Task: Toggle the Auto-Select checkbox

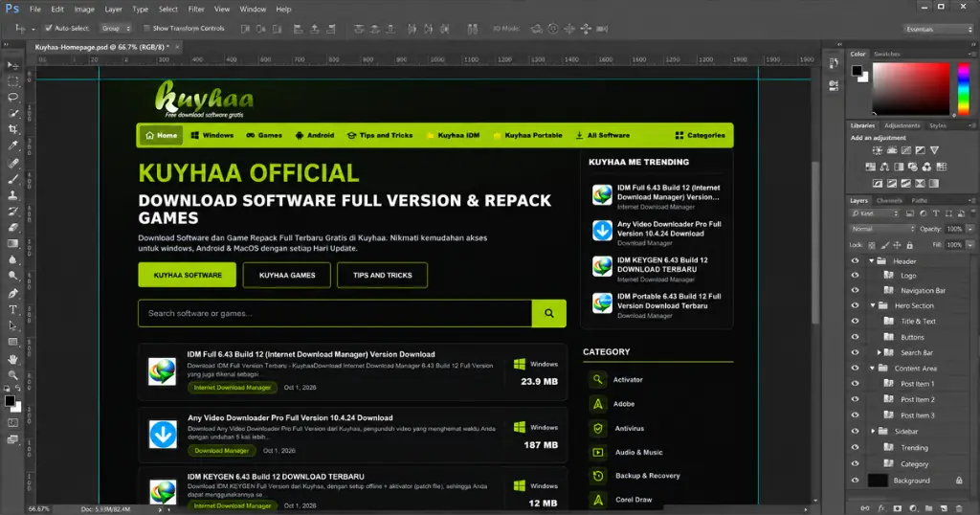Action: click(x=48, y=28)
